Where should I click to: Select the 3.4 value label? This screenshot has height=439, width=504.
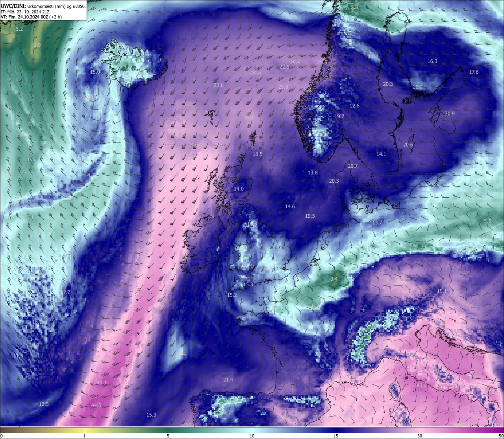(x=334, y=280)
